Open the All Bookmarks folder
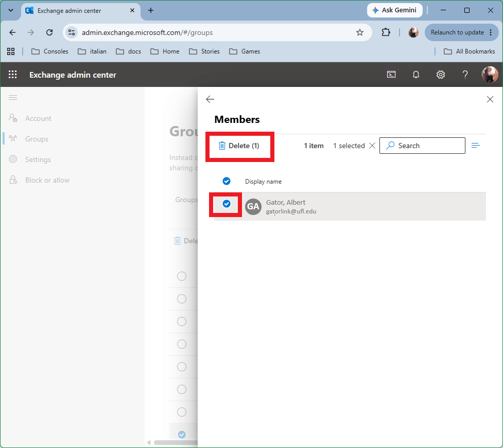This screenshot has width=503, height=448. [469, 51]
